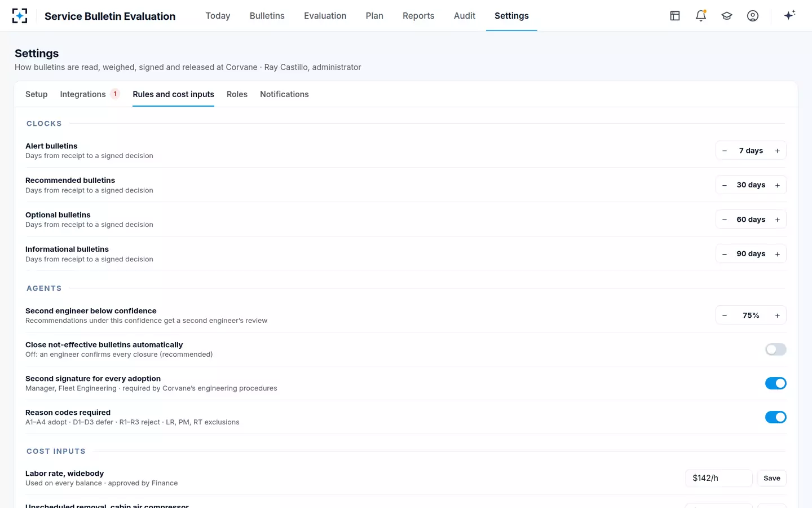812x508 pixels.
Task: Increase Informational bulletins days with plus
Action: 778,254
